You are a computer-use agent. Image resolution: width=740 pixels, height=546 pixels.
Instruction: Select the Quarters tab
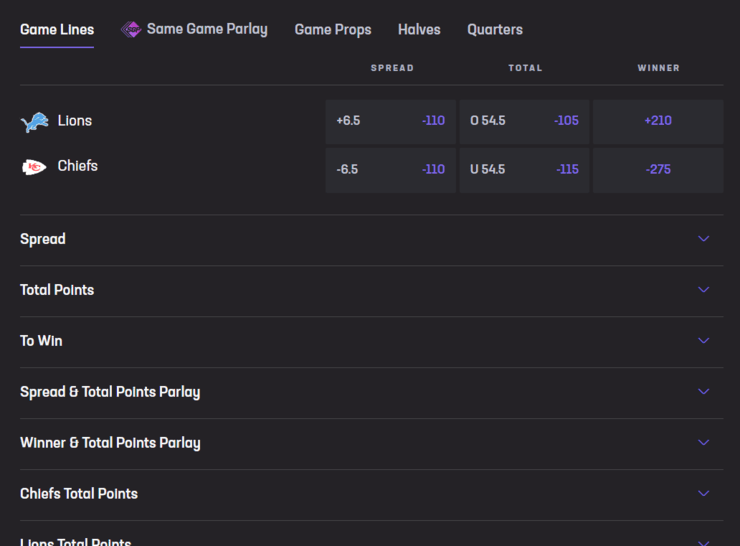click(495, 30)
